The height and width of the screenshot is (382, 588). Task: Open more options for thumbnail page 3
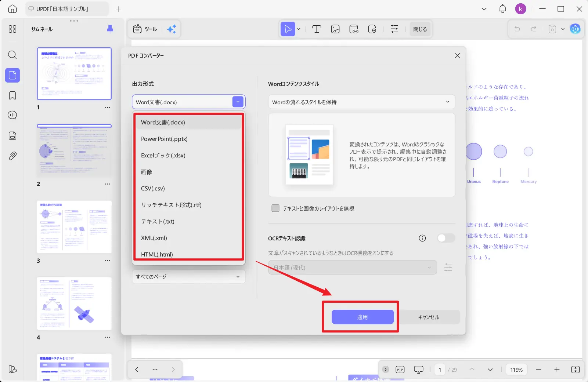point(107,261)
